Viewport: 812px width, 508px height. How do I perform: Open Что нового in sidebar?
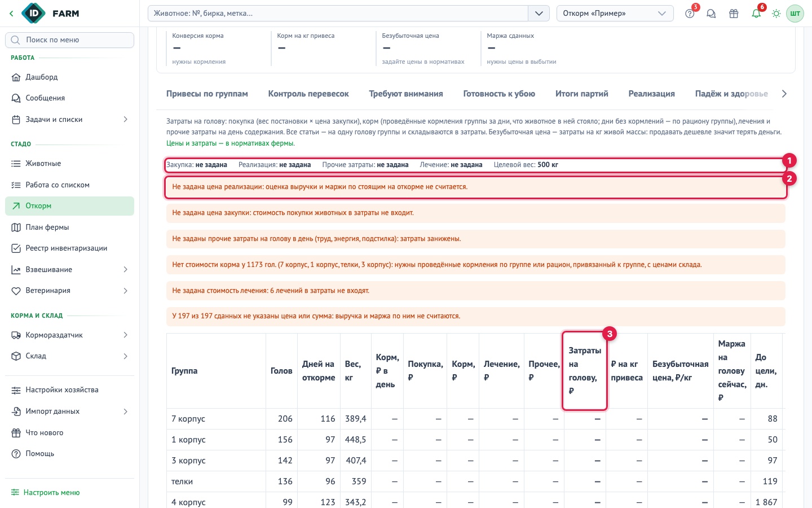coord(69,433)
